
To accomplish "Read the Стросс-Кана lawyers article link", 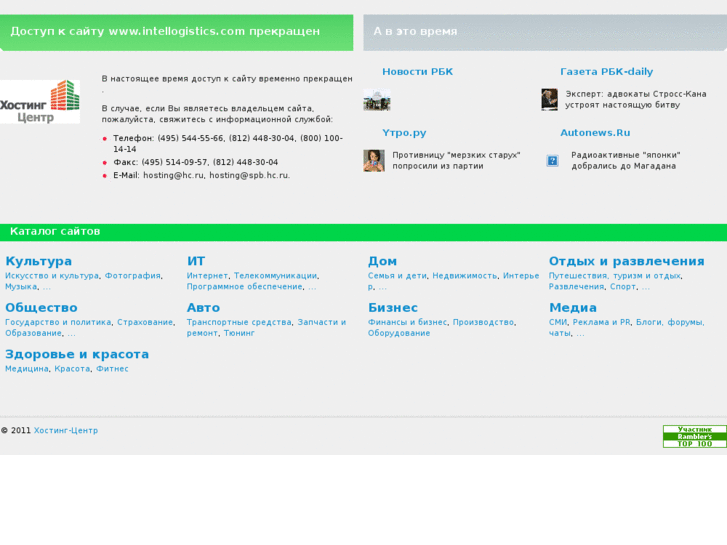I will [636, 99].
